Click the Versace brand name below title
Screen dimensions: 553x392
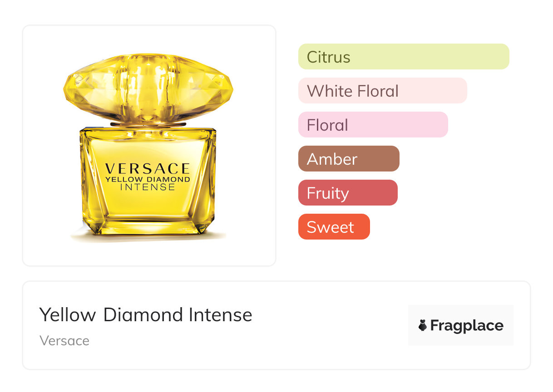click(x=64, y=341)
